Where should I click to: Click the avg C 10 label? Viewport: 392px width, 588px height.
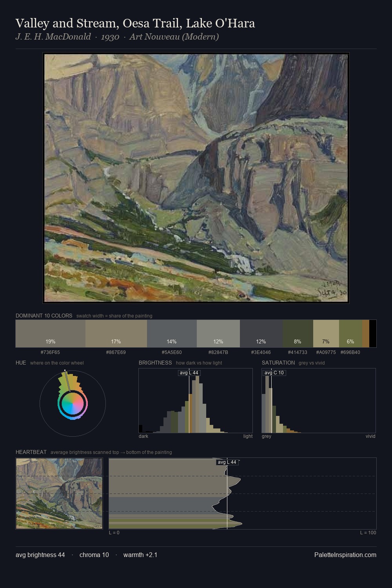(274, 373)
